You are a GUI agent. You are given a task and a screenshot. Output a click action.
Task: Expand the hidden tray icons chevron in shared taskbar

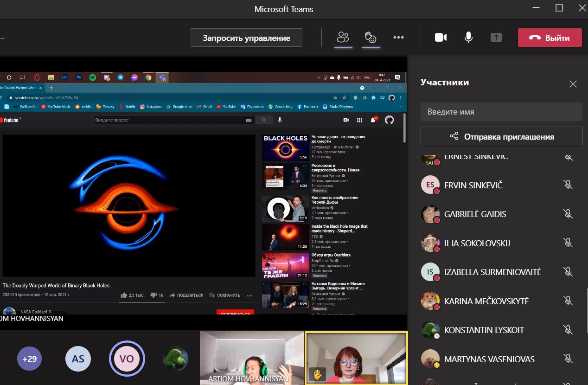coord(318,77)
